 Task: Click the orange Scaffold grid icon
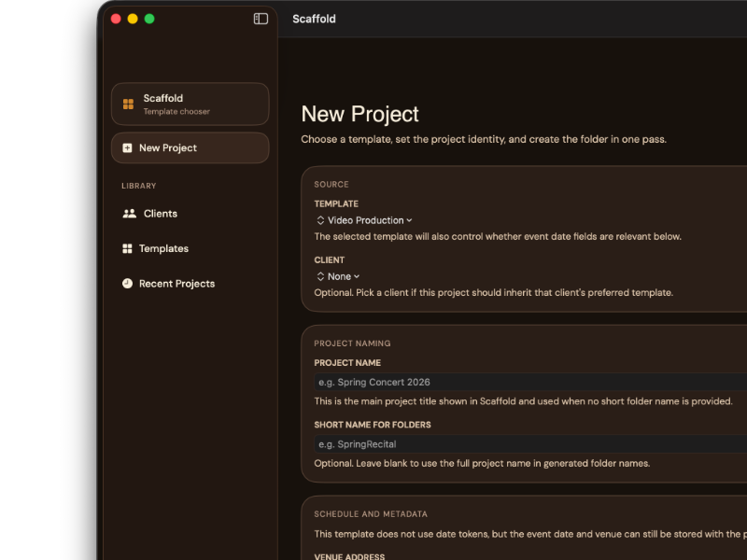coord(128,104)
